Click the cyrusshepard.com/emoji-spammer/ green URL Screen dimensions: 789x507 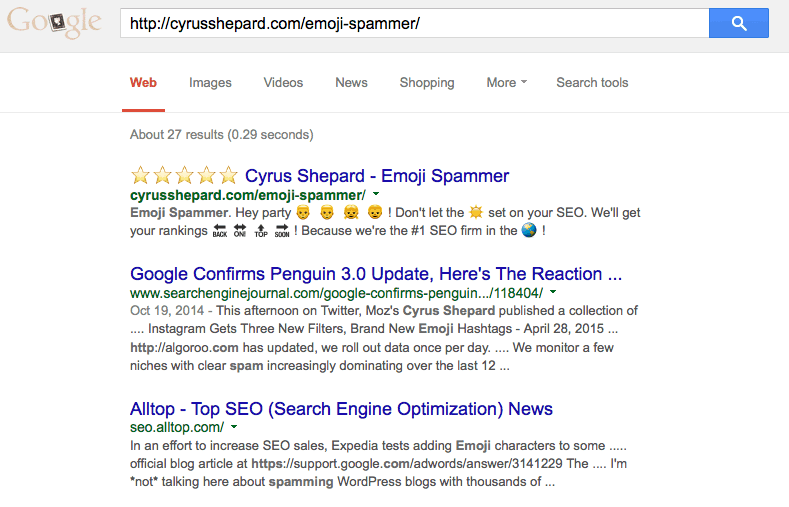click(248, 195)
